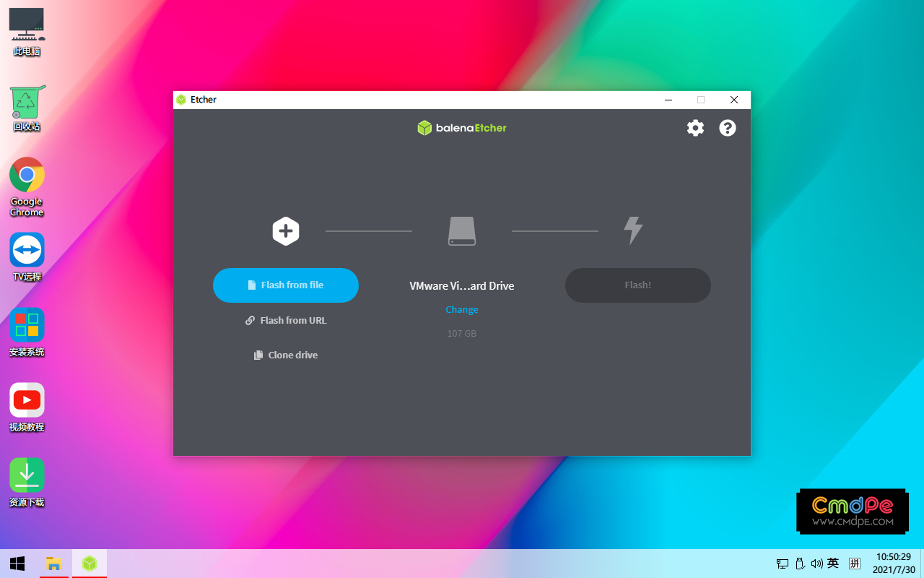
Task: Click Etcher taskbar button
Action: point(89,564)
